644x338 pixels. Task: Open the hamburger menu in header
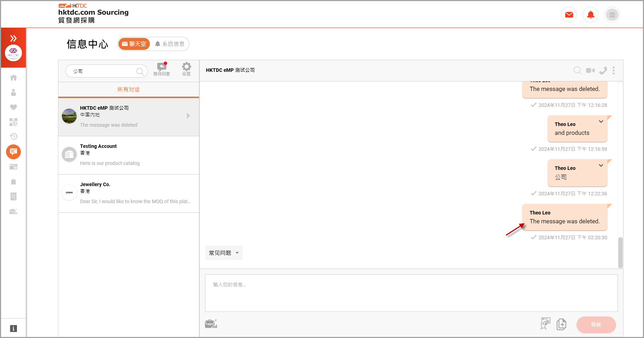point(612,15)
